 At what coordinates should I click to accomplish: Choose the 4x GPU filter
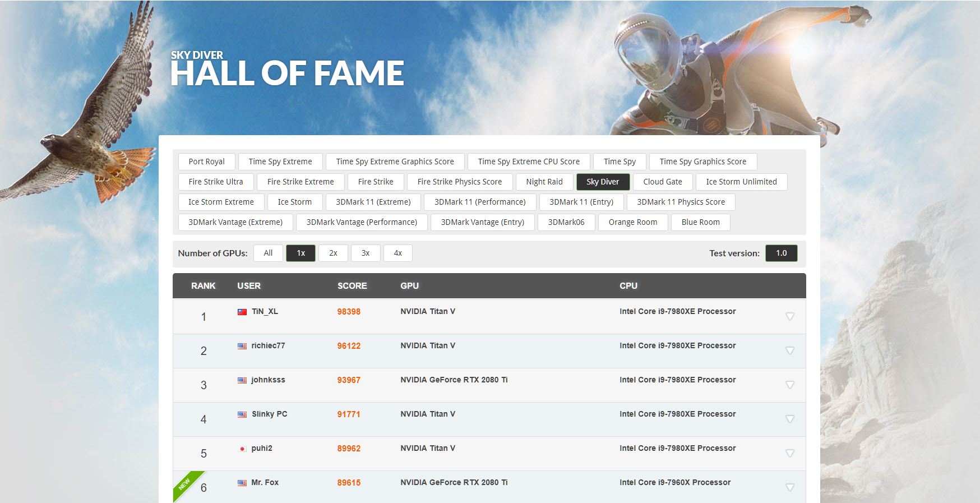pos(398,253)
